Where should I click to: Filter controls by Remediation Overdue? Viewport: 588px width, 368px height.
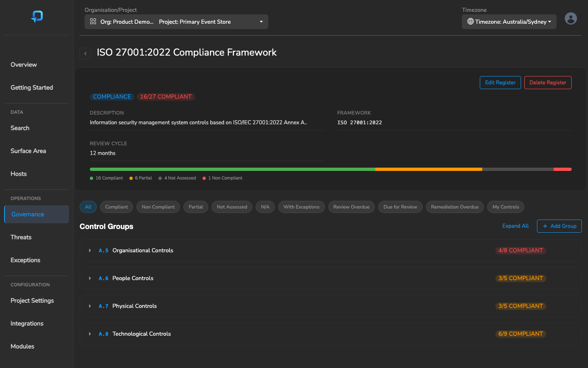click(455, 207)
